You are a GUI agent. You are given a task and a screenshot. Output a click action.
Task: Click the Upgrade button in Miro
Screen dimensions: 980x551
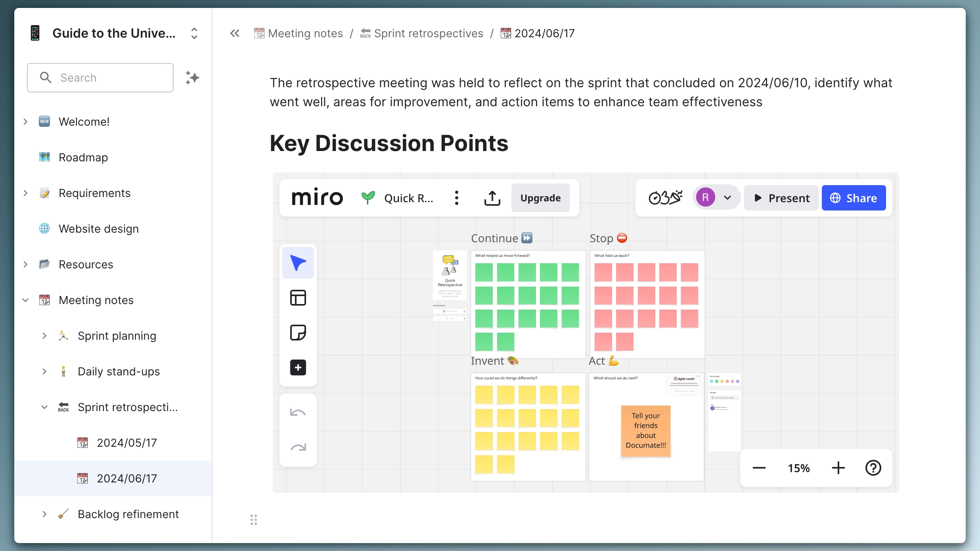pos(540,197)
